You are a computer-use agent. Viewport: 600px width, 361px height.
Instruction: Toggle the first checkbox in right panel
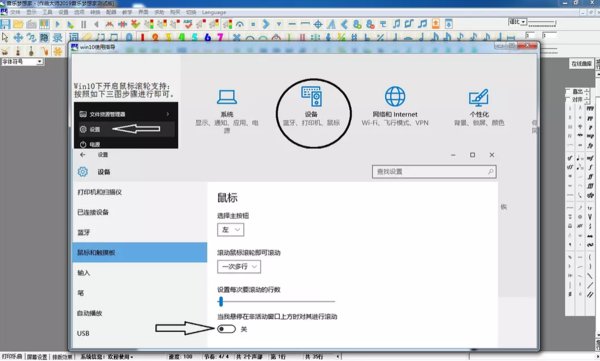point(568,92)
